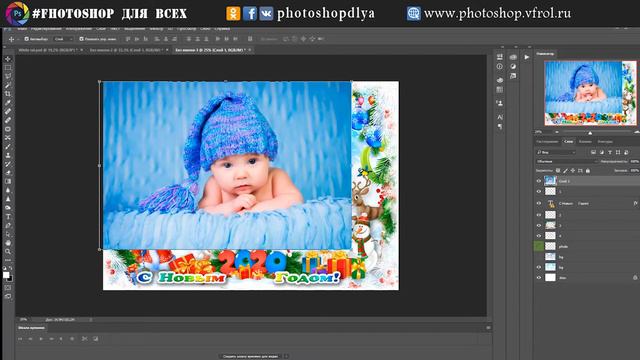Adjust the Navigator zoom slider
640x360 pixels.
click(x=590, y=132)
